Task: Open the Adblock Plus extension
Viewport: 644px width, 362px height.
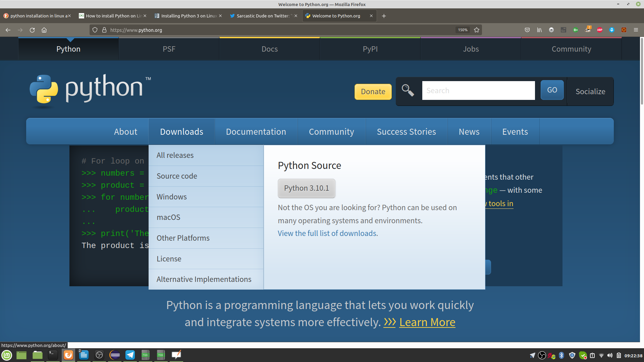Action: coord(600,30)
